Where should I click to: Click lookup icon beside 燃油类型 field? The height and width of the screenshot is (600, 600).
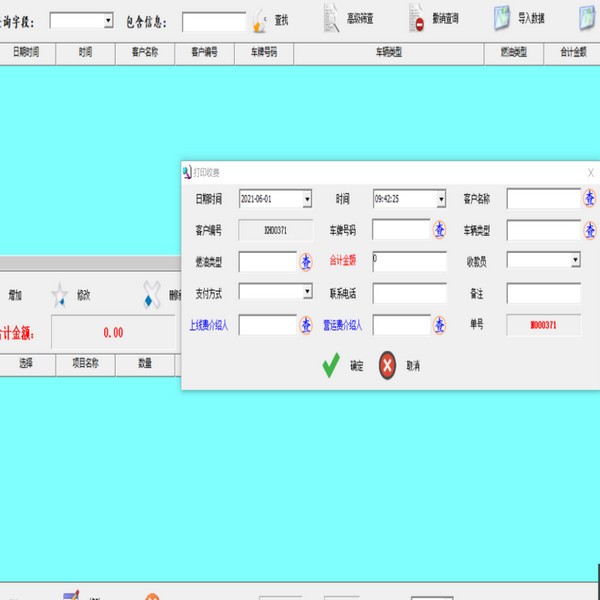pyautogui.click(x=306, y=262)
